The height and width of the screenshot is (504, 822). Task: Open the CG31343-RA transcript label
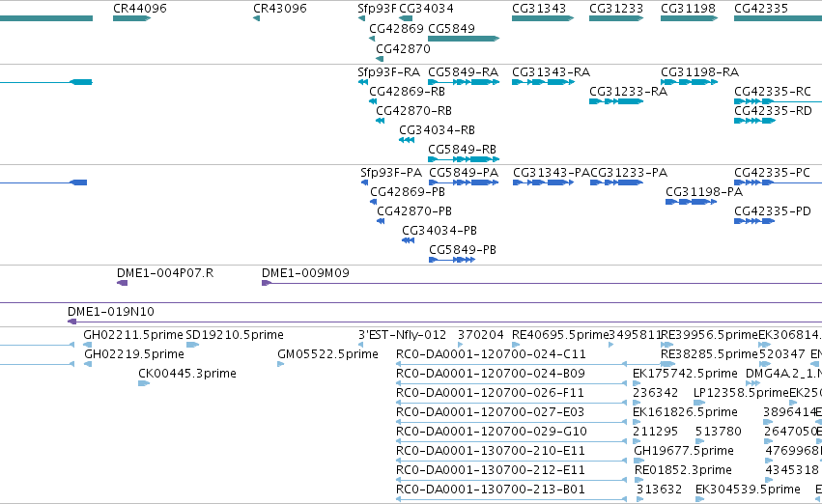tap(551, 71)
